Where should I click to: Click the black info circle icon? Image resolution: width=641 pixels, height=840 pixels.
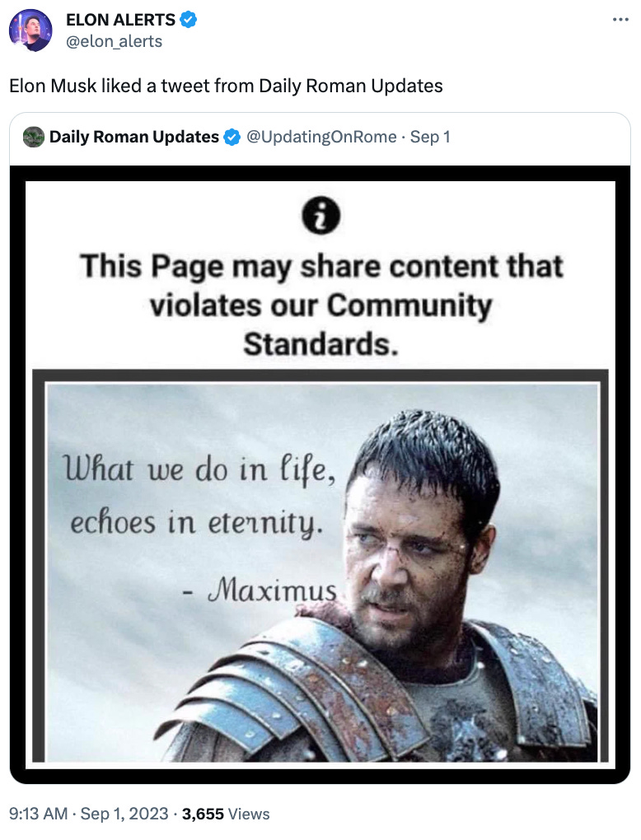point(320,216)
